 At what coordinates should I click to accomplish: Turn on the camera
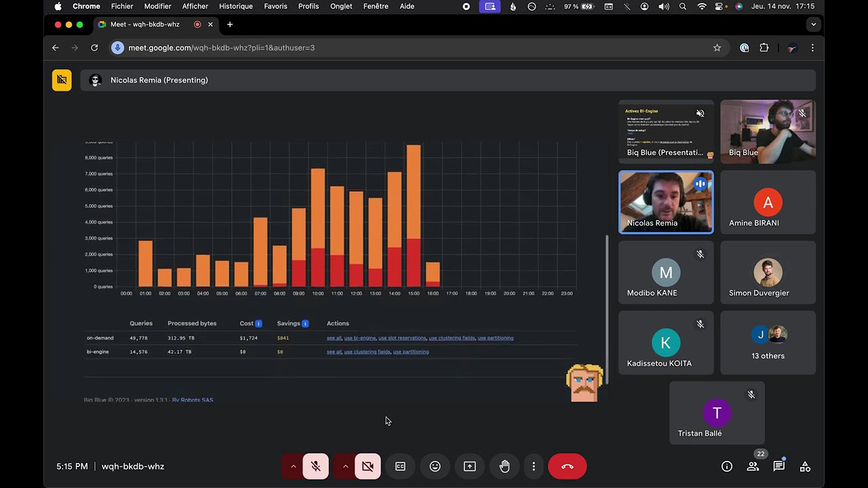coord(368,466)
